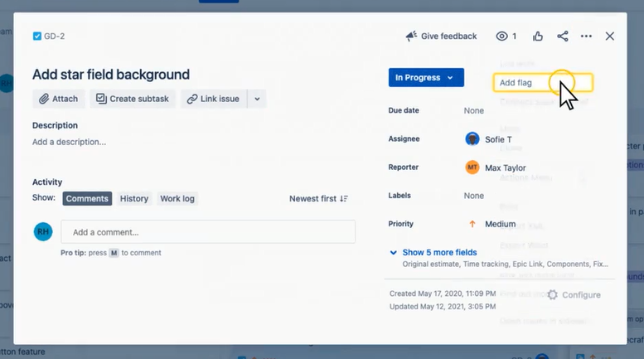Image resolution: width=644 pixels, height=359 pixels.
Task: Click the Max Taylor reporter avatar
Action: tap(472, 167)
